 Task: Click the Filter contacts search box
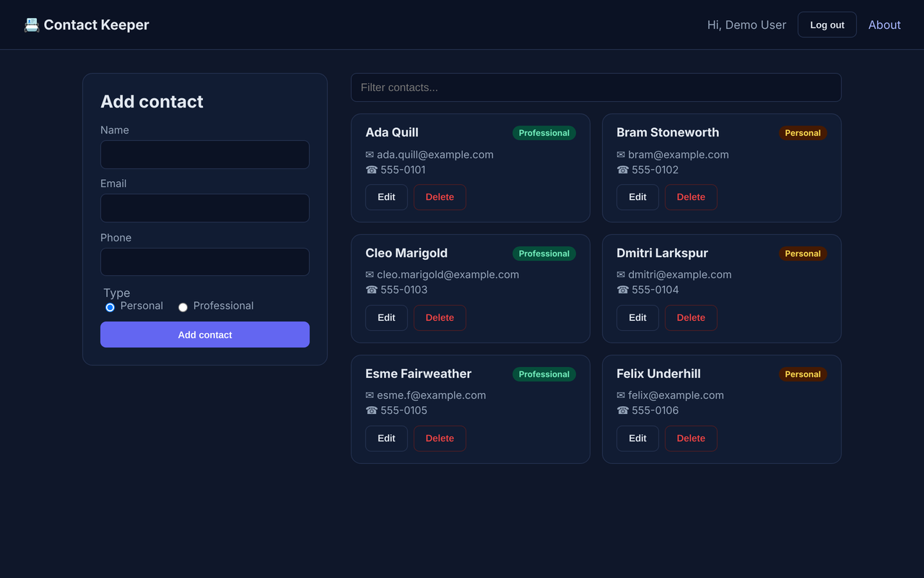[596, 87]
